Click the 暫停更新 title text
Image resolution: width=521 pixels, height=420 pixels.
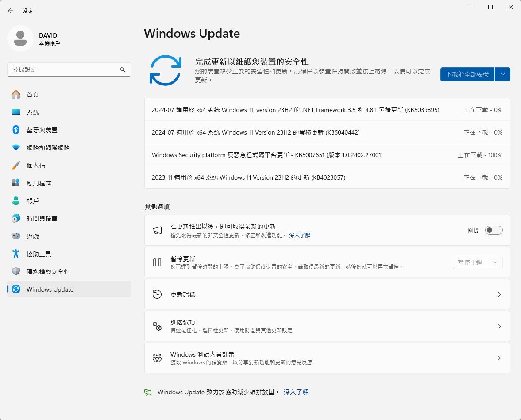pyautogui.click(x=183, y=258)
